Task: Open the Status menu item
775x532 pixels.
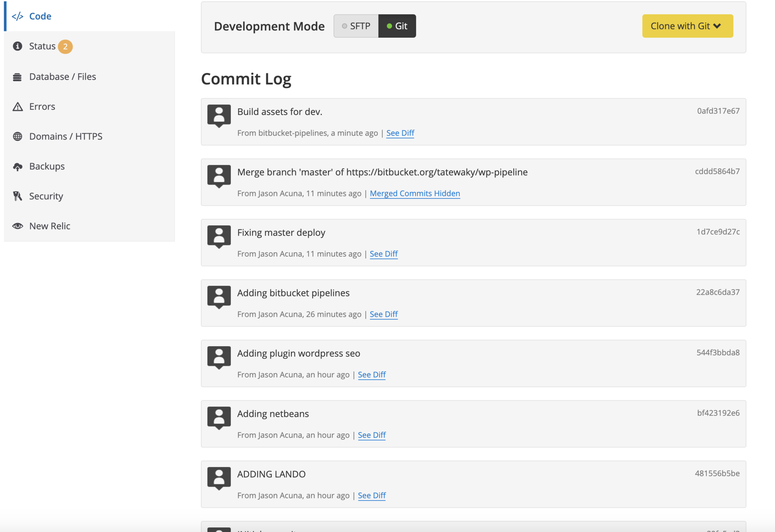Action: 42,46
